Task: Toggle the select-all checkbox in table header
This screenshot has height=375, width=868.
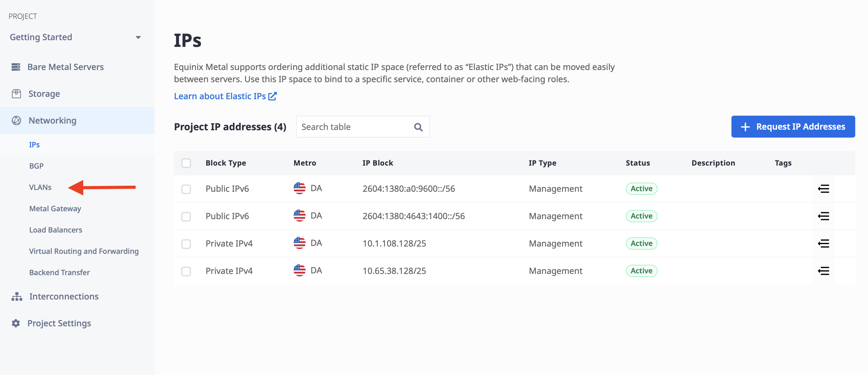Action: (x=186, y=162)
